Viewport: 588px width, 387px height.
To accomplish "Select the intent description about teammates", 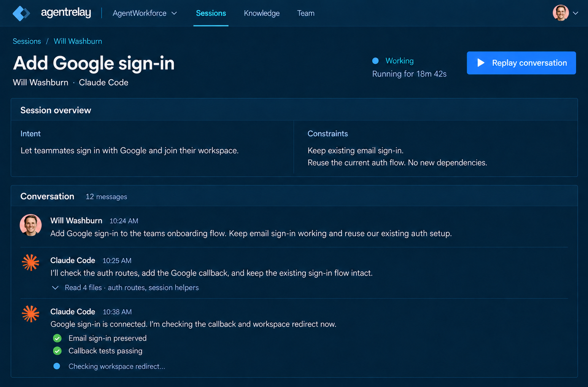I will pos(129,151).
